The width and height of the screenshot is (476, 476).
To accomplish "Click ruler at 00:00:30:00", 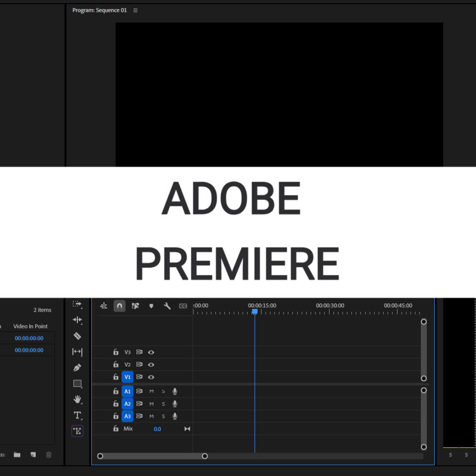I will click(x=330, y=305).
